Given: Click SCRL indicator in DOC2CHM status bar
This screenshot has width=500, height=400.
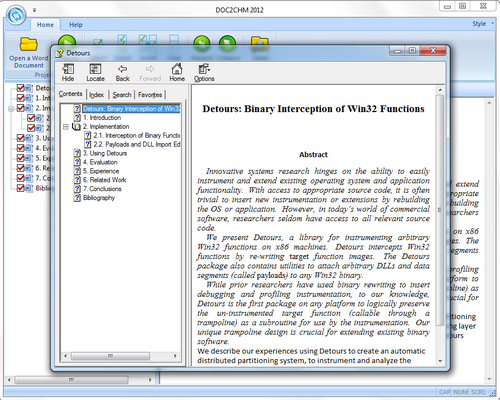Looking at the screenshot, I should tap(478, 392).
